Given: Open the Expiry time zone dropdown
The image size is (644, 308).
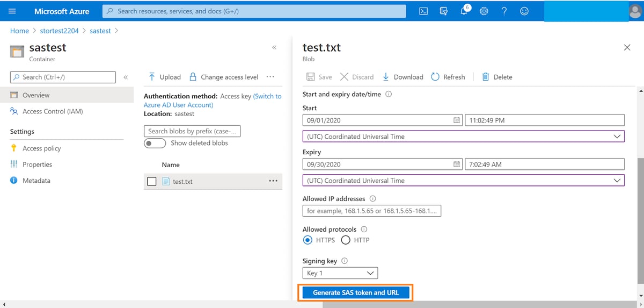Looking at the screenshot, I should tap(463, 181).
